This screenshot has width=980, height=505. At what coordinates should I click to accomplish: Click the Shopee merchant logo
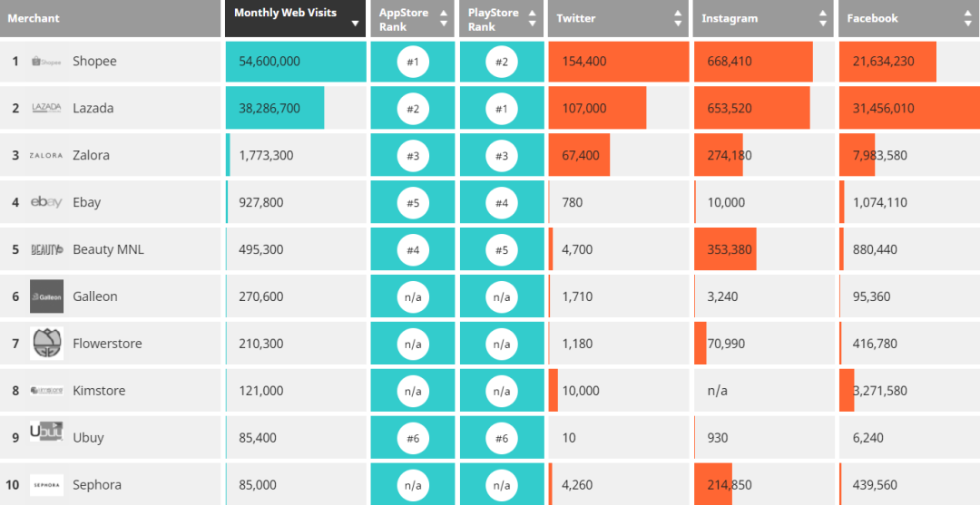[46, 62]
